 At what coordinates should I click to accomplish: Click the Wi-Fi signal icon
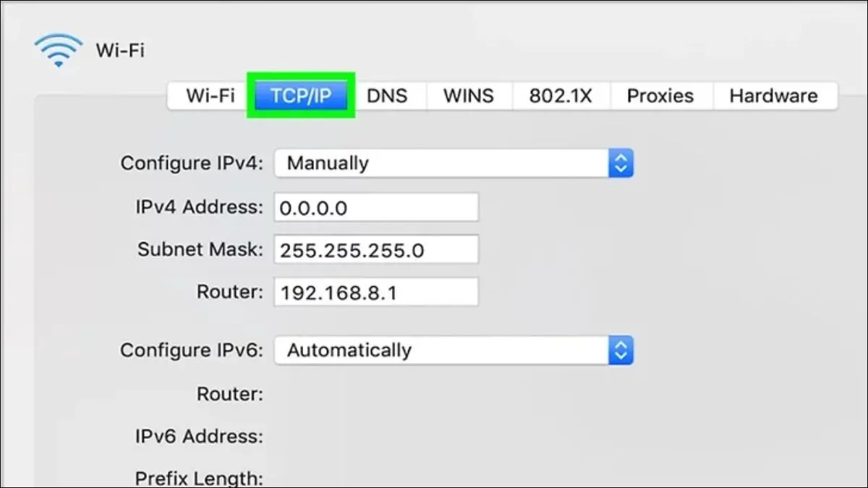59,51
